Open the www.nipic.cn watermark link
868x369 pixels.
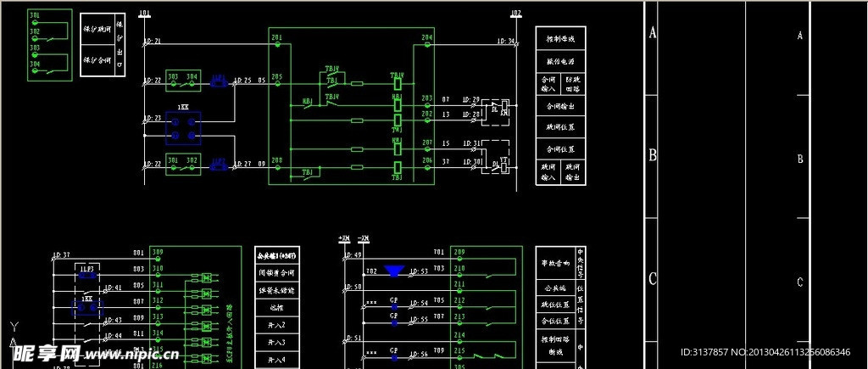tap(131, 354)
